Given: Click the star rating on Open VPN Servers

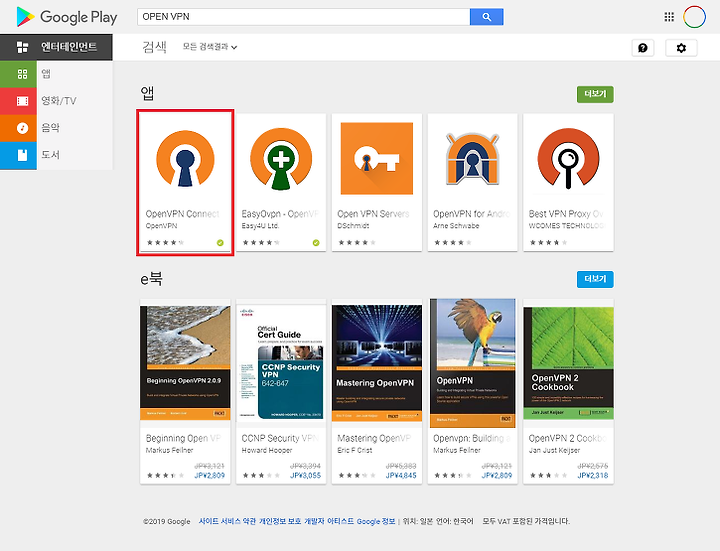Looking at the screenshot, I should [x=357, y=242].
